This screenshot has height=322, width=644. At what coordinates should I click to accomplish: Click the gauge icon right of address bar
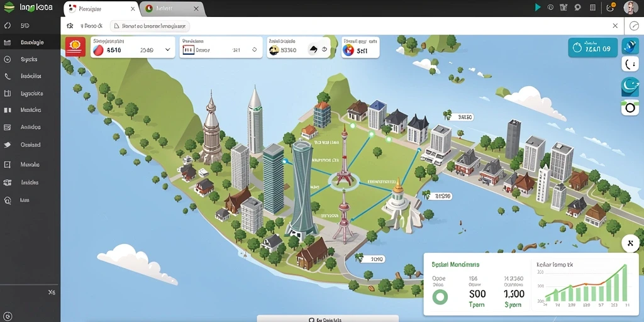[x=634, y=26]
